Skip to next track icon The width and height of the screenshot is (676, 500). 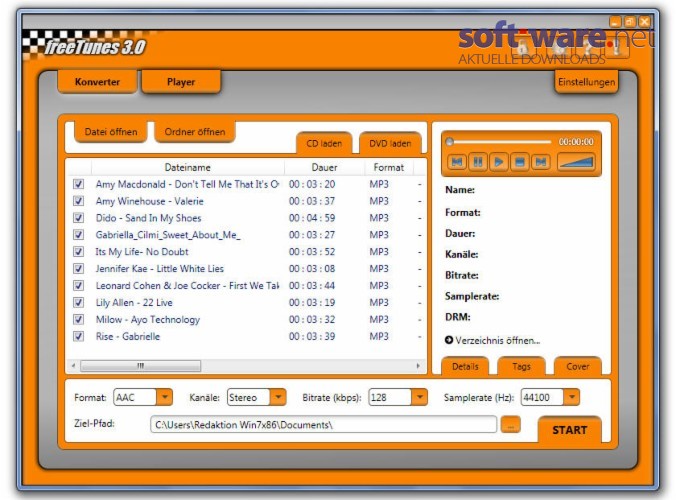pyautogui.click(x=541, y=162)
